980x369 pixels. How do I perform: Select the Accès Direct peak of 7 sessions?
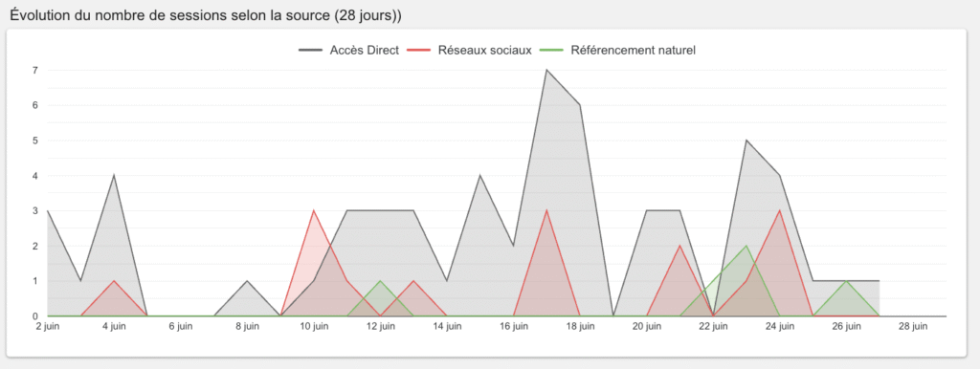click(546, 70)
